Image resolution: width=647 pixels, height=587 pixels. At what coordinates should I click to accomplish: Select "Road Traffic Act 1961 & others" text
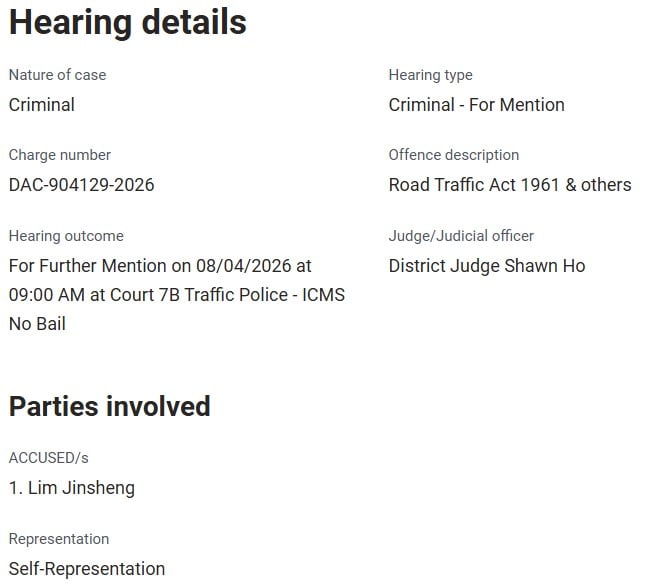pos(510,185)
